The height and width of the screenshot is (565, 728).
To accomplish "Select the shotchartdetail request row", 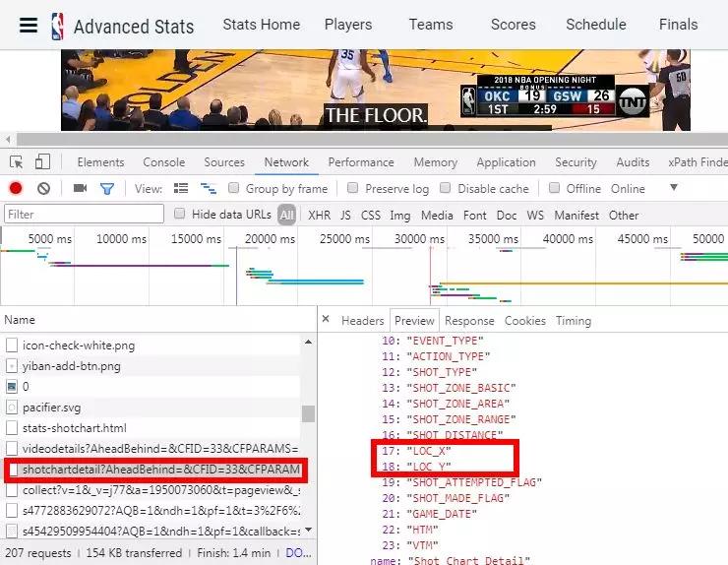I will [155, 470].
